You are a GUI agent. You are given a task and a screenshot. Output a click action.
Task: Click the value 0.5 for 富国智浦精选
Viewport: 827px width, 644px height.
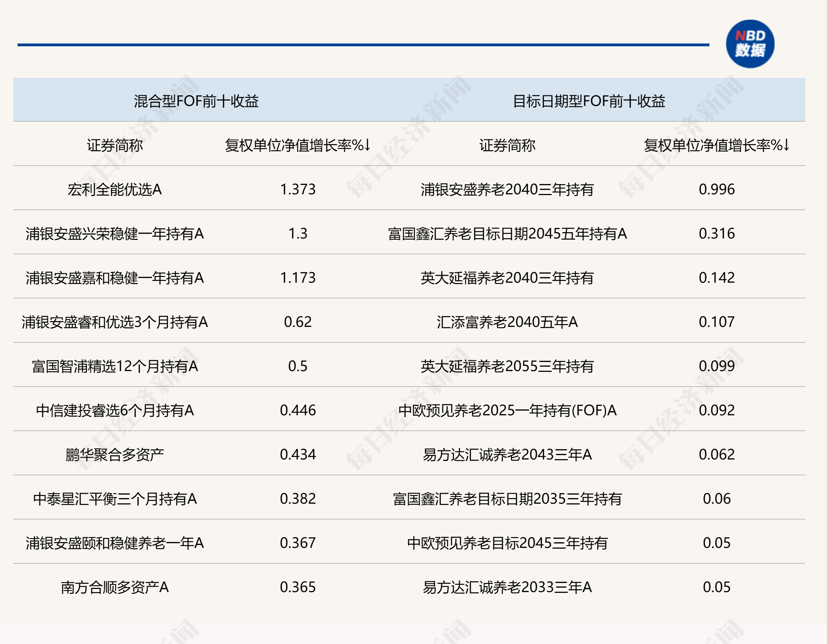298,366
